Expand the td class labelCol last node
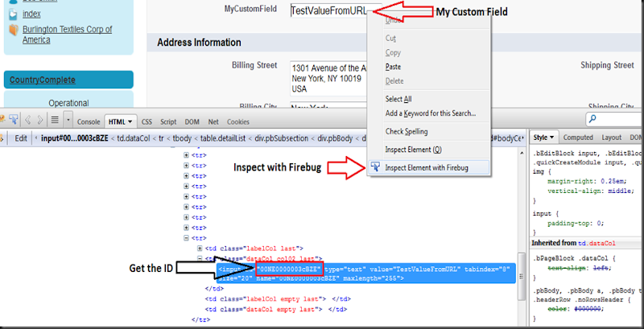The width and height of the screenshot is (644, 329). click(200, 249)
